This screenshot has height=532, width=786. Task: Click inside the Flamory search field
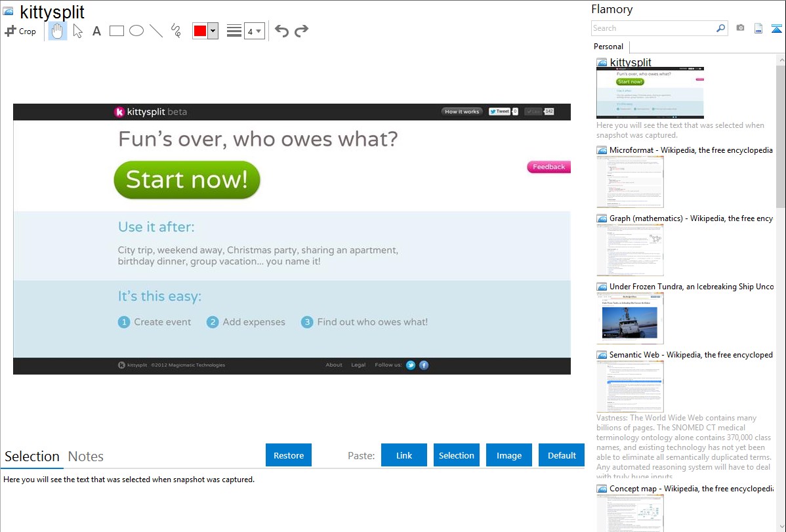pos(653,28)
